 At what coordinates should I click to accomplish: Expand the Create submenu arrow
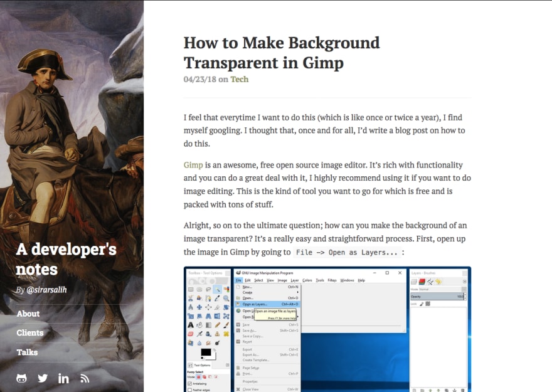tap(297, 292)
